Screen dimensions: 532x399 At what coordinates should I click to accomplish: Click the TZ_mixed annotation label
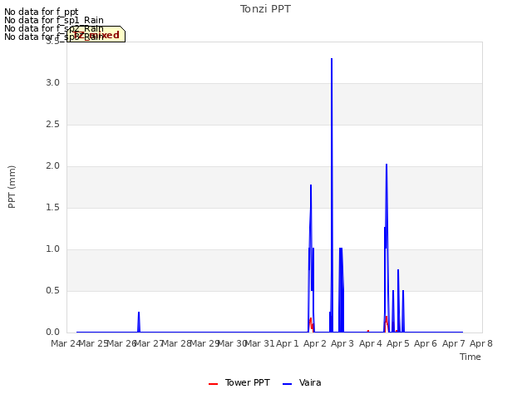[96, 35]
